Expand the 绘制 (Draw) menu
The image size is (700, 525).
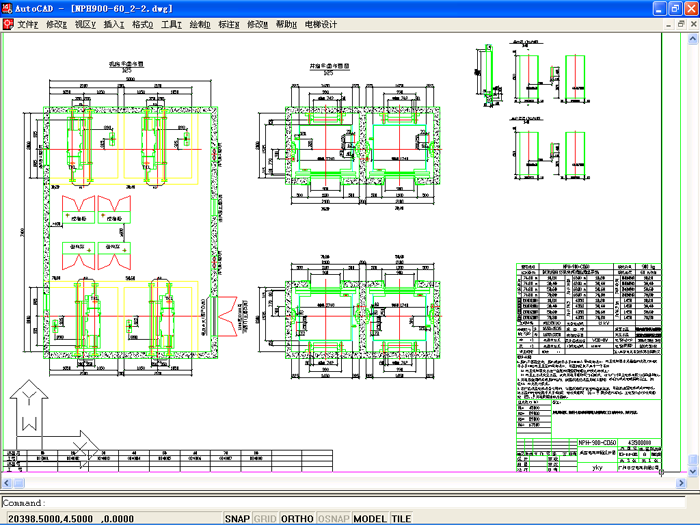click(x=200, y=23)
